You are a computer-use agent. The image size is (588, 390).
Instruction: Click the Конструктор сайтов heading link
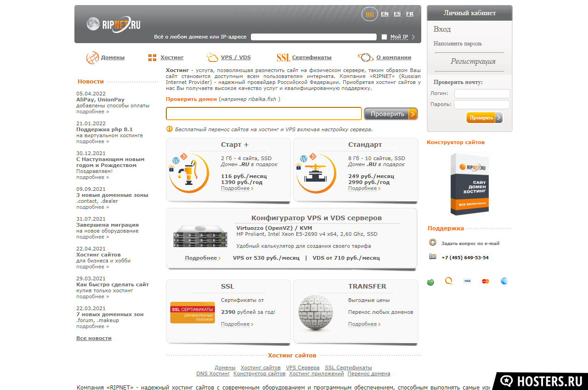click(456, 142)
